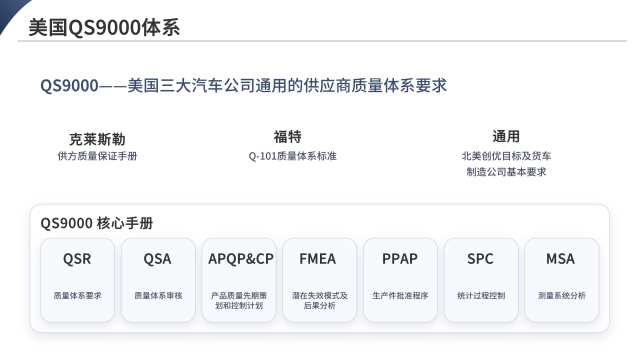Image resolution: width=640 pixels, height=360 pixels.
Task: Select the QS9000 subtitle heading text
Action: [x=244, y=86]
